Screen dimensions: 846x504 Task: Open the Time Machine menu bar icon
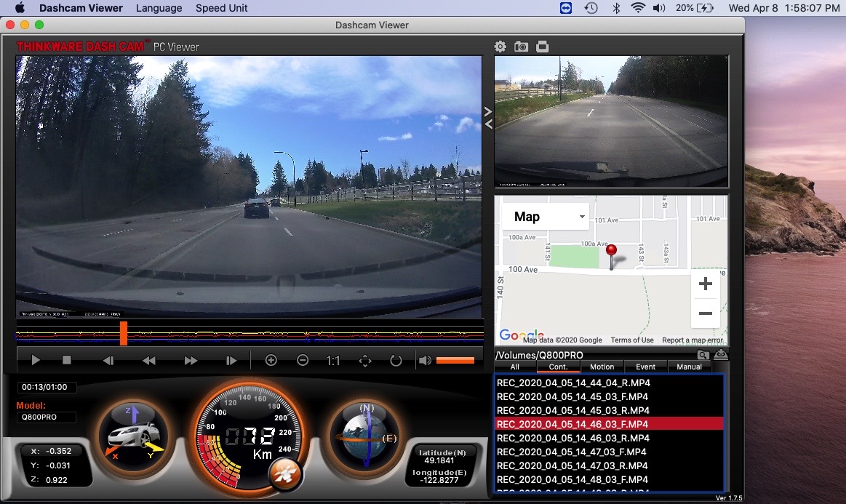tap(591, 7)
